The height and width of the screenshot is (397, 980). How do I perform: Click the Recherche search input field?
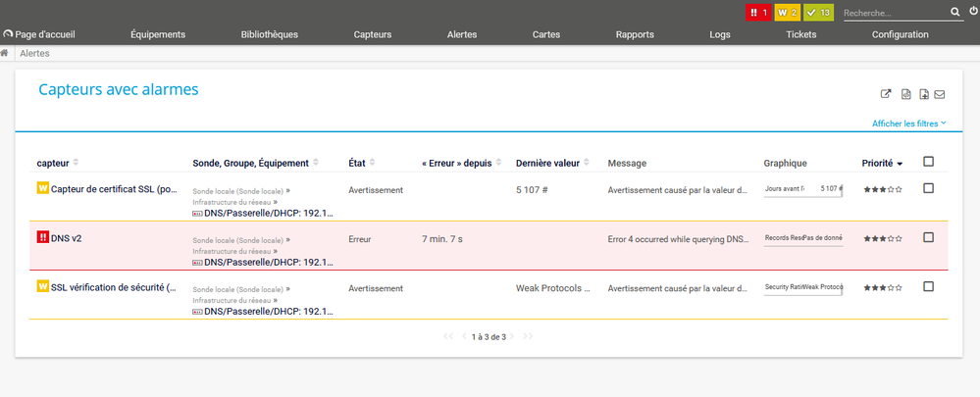tap(893, 14)
